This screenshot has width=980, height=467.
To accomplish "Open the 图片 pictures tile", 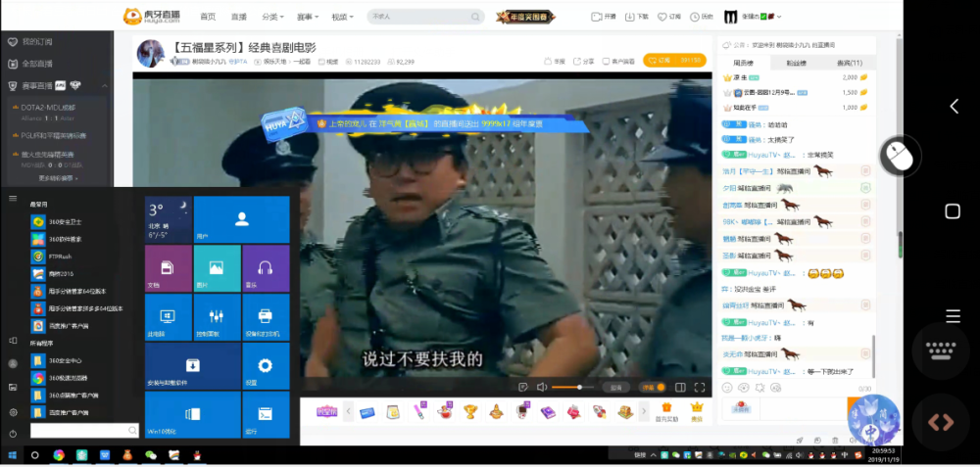I will click(x=217, y=268).
